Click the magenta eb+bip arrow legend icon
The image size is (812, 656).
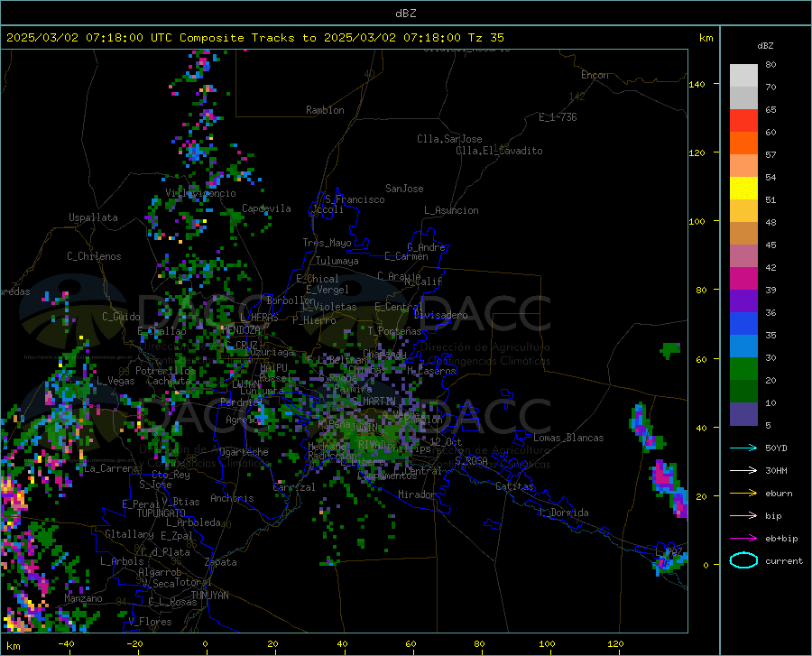[x=743, y=539]
